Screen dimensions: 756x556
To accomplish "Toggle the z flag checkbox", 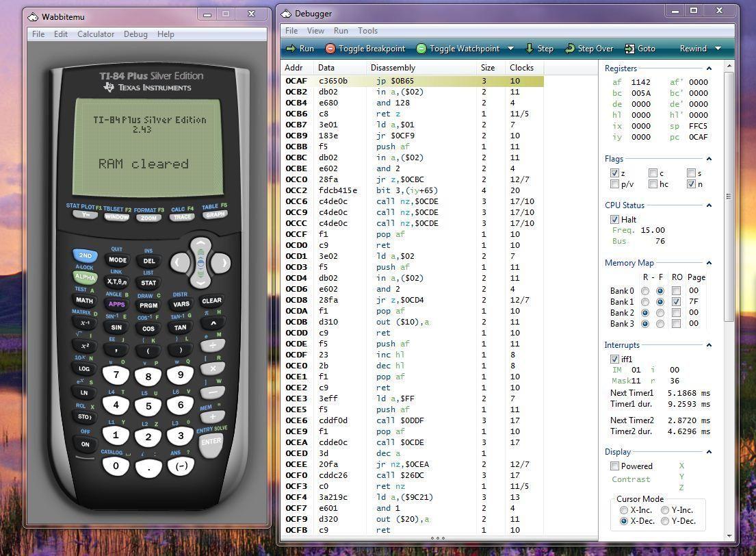I will (614, 173).
